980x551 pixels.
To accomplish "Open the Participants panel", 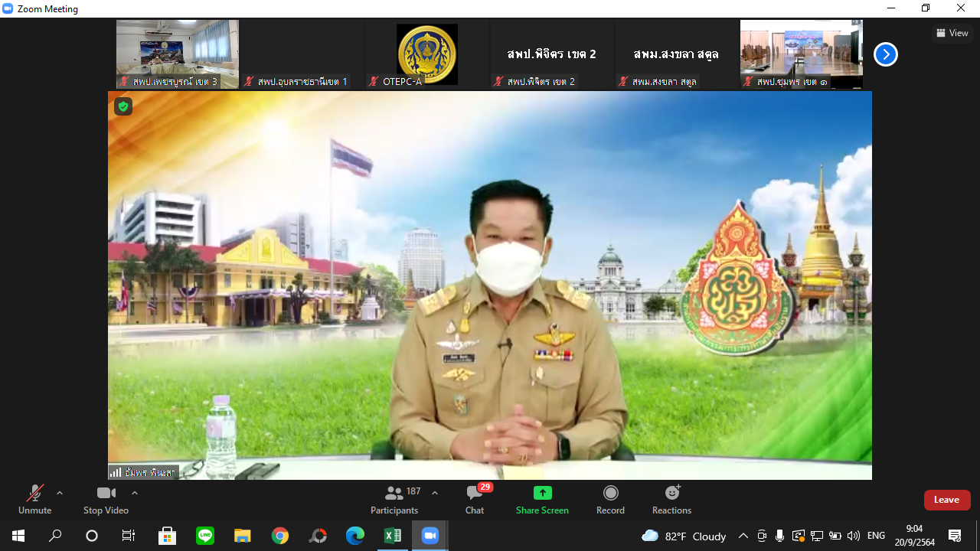I will click(394, 500).
